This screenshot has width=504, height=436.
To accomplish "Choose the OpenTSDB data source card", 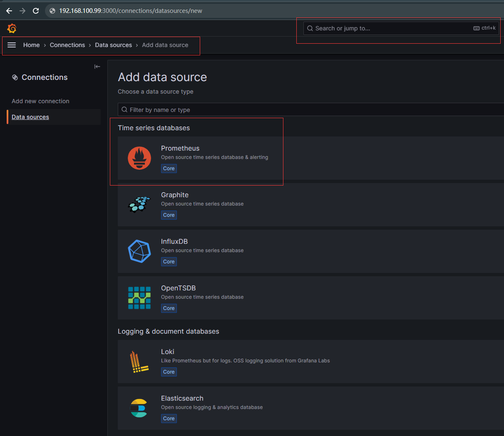I will [310, 298].
